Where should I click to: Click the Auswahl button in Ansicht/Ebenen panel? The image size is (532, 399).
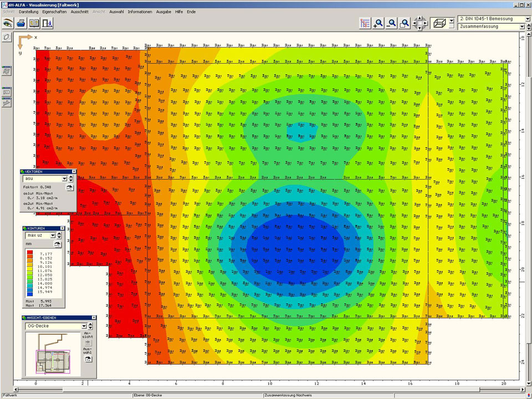tap(88, 359)
